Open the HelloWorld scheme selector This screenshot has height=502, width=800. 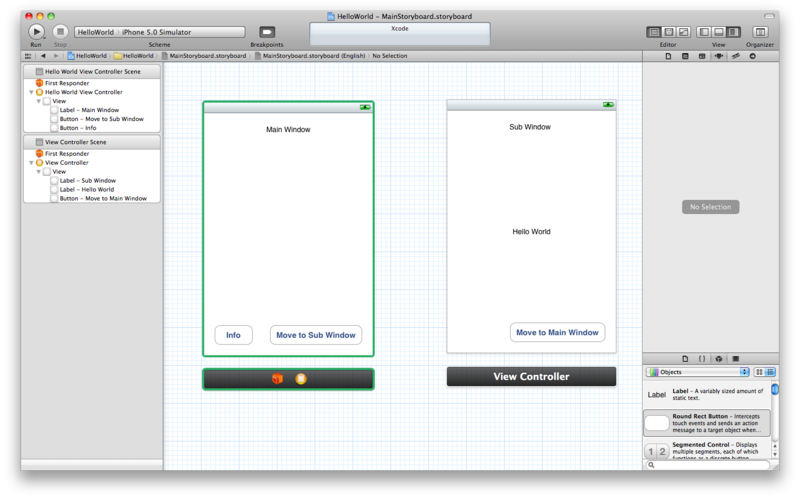[x=160, y=32]
